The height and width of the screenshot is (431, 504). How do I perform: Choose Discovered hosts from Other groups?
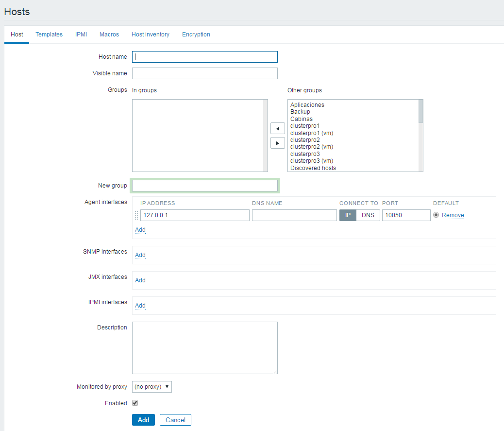[x=313, y=168]
